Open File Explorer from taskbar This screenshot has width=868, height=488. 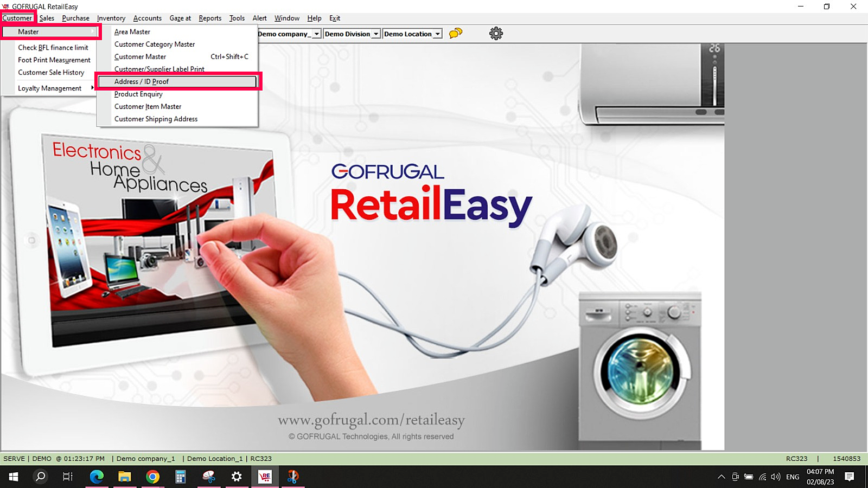125,477
